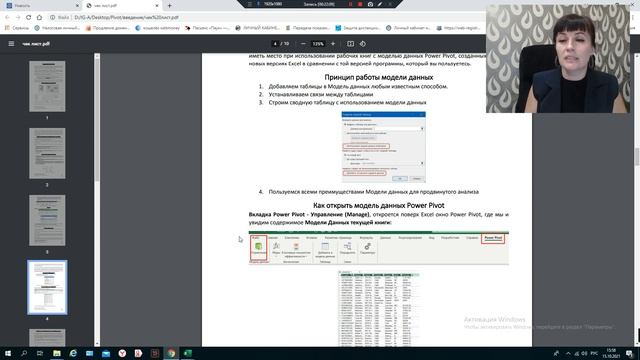Pause the screen recording

(350, 4)
